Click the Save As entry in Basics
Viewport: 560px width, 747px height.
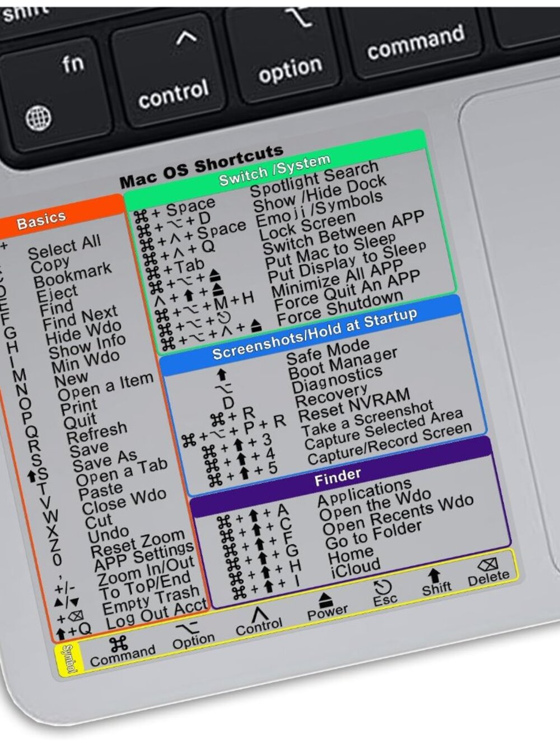pyautogui.click(x=105, y=461)
